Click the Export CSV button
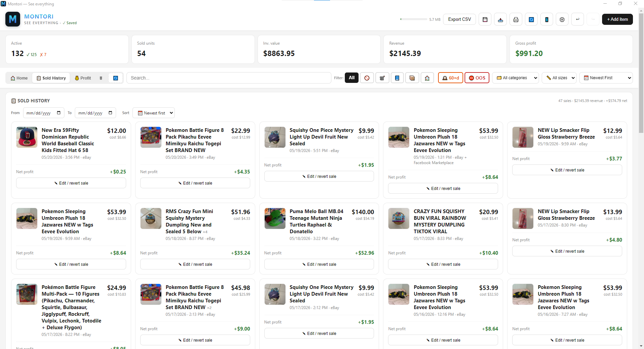 (x=460, y=19)
